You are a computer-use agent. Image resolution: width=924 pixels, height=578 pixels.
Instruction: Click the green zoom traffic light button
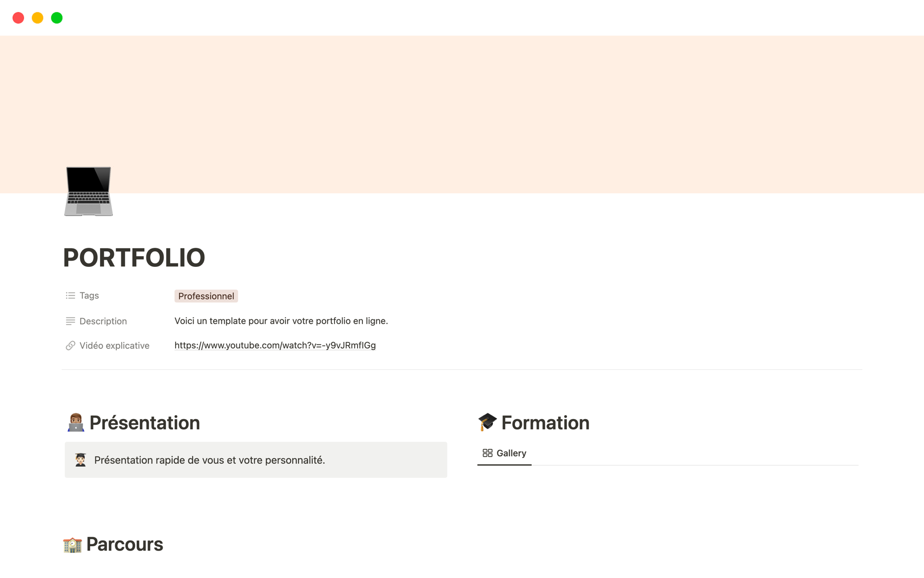point(57,18)
